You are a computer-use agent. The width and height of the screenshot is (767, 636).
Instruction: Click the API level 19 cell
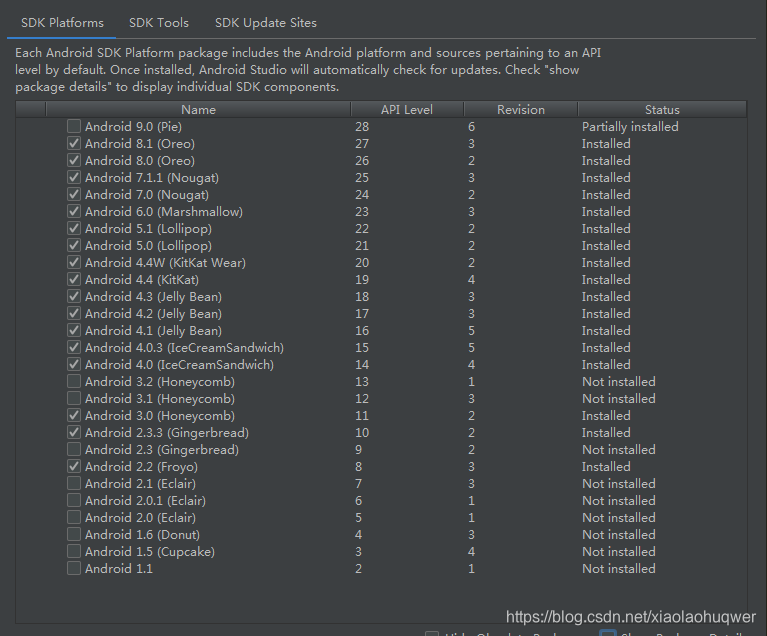pyautogui.click(x=362, y=280)
